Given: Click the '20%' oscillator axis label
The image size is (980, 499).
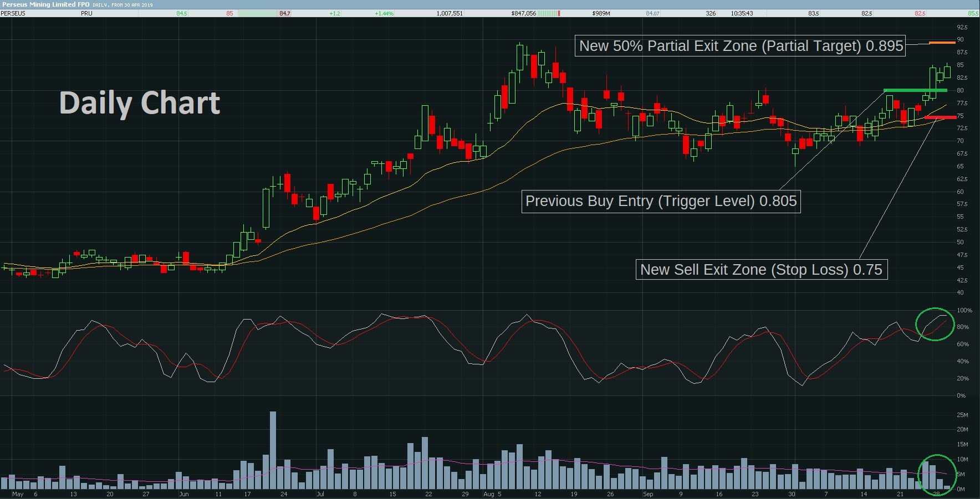Looking at the screenshot, I should 963,379.
